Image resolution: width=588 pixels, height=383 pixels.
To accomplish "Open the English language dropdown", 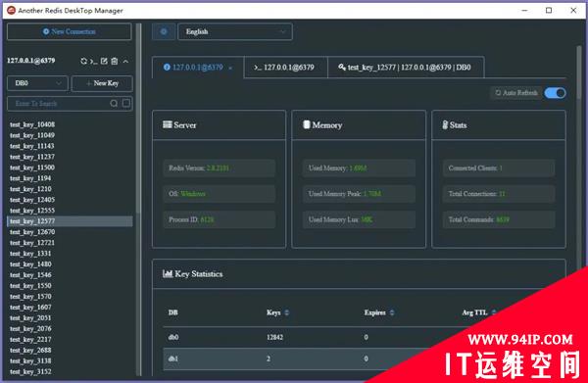I will (235, 31).
